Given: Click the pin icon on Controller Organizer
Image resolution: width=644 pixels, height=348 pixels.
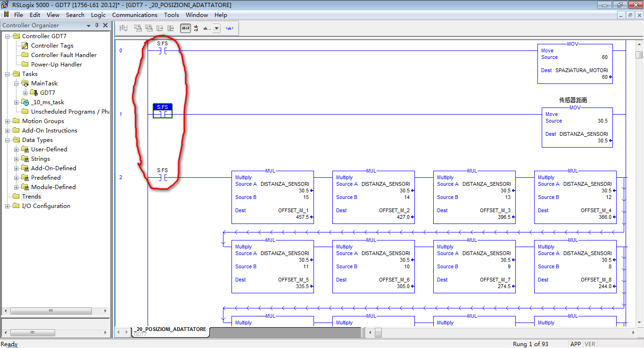Looking at the screenshot, I should 97,25.
